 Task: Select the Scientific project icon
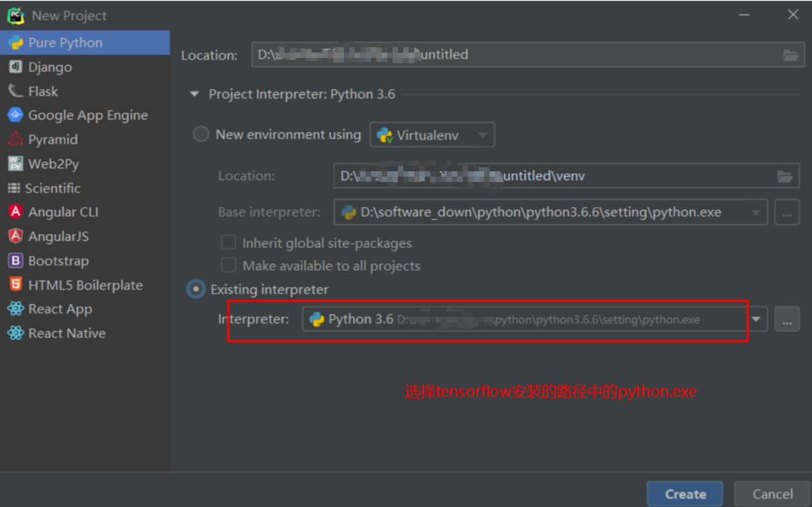[x=13, y=188]
